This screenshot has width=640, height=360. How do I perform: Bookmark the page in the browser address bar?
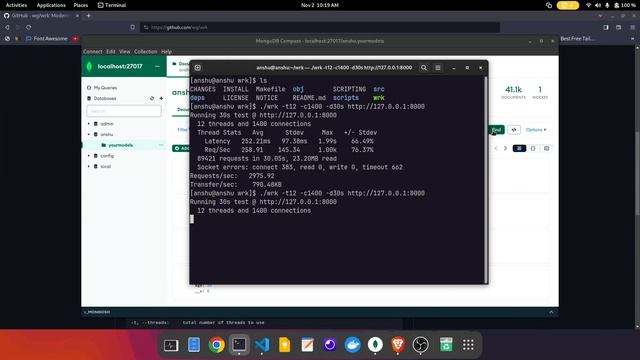coord(133,27)
